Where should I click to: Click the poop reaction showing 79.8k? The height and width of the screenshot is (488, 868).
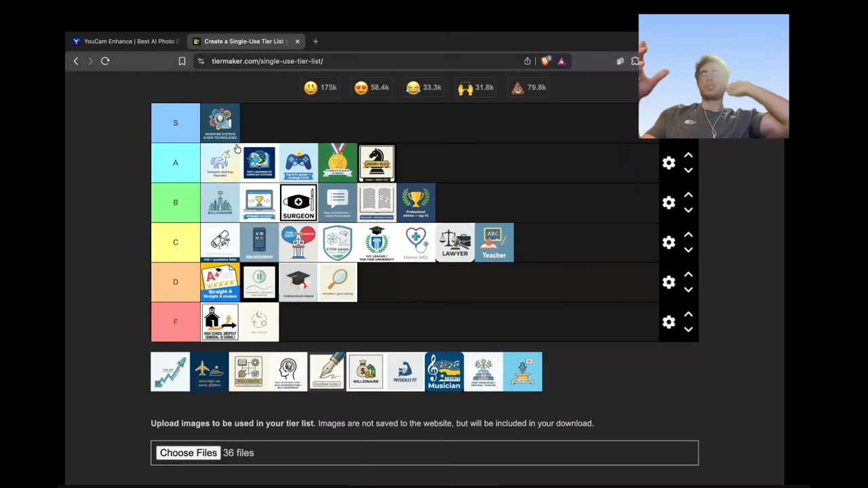[528, 87]
